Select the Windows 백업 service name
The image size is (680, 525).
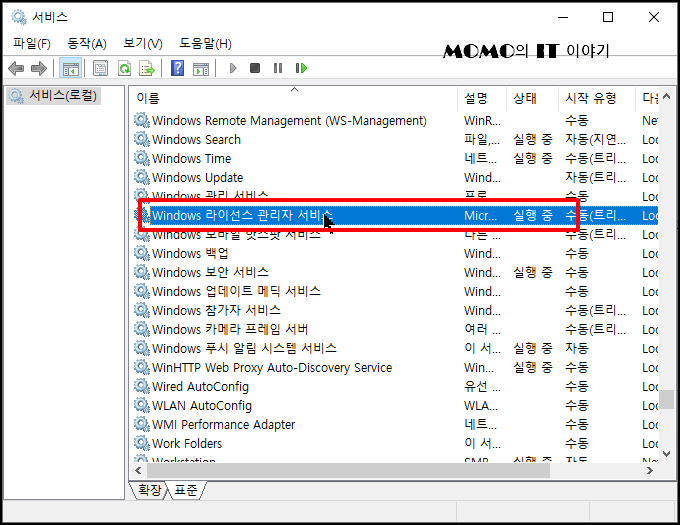click(x=190, y=253)
